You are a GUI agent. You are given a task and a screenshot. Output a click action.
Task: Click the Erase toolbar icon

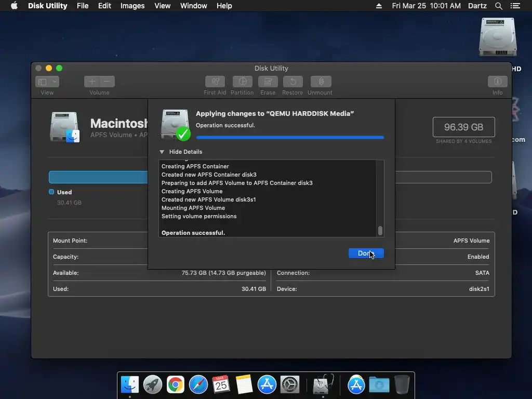[x=268, y=82]
